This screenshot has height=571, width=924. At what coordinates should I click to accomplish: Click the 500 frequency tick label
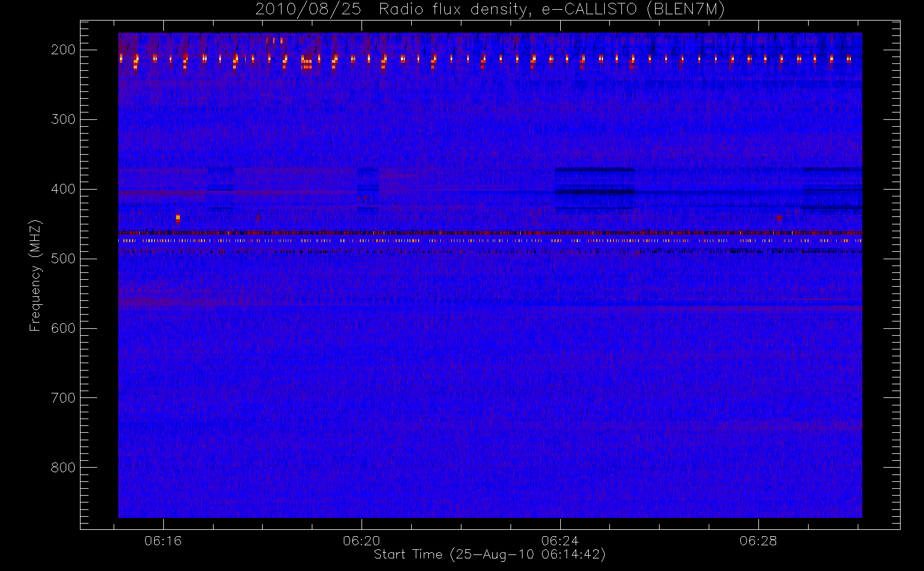63,259
